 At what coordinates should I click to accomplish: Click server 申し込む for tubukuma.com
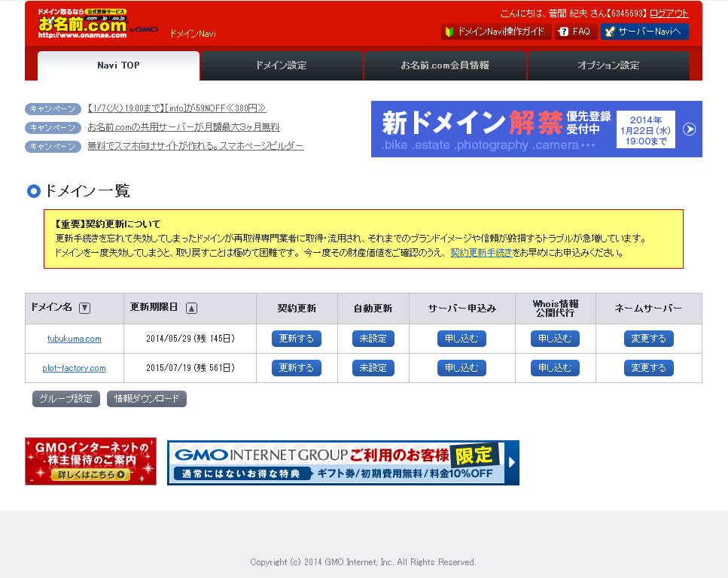pyautogui.click(x=461, y=339)
